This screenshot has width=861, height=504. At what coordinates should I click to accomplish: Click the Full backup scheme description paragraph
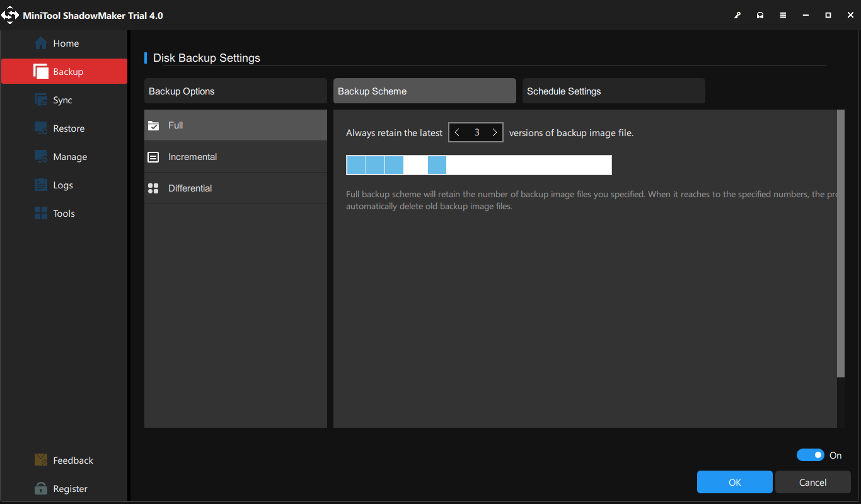(x=591, y=200)
